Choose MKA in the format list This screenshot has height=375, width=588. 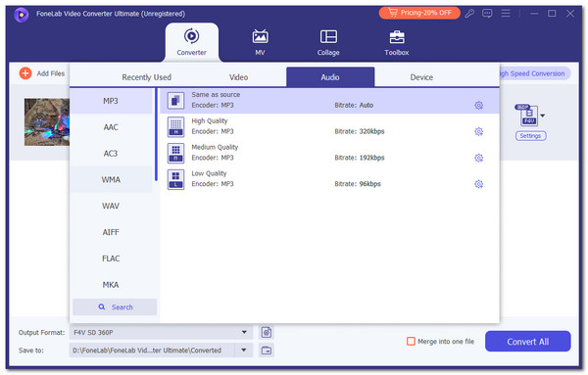coord(111,284)
